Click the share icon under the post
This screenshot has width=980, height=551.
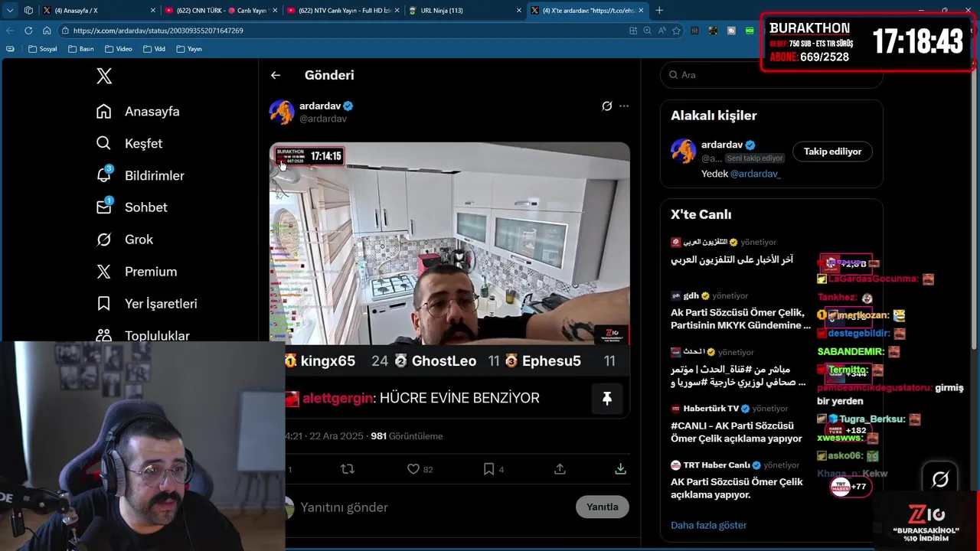(x=560, y=469)
